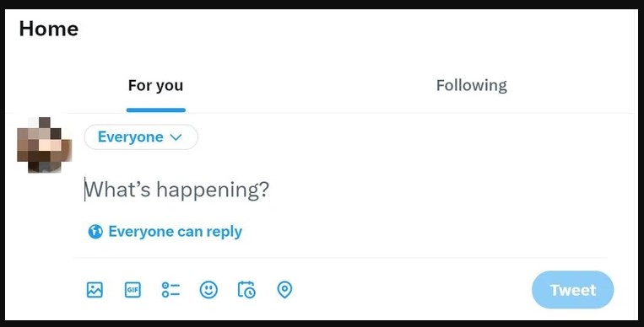Click the blue indicator under For you
644x327 pixels.
click(x=155, y=110)
